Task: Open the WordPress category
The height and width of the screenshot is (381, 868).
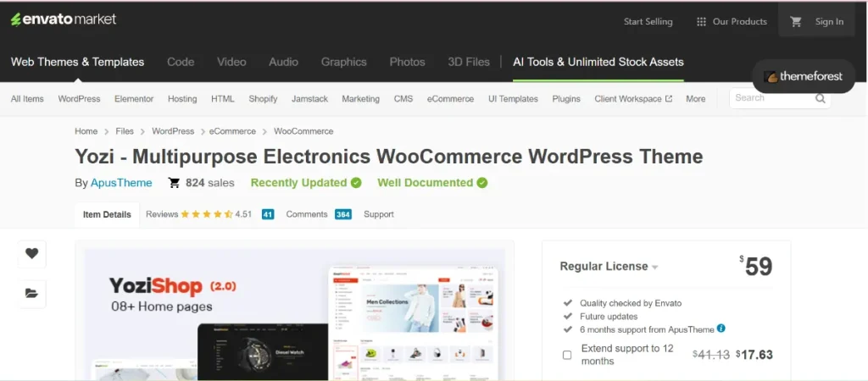Action: pyautogui.click(x=79, y=99)
